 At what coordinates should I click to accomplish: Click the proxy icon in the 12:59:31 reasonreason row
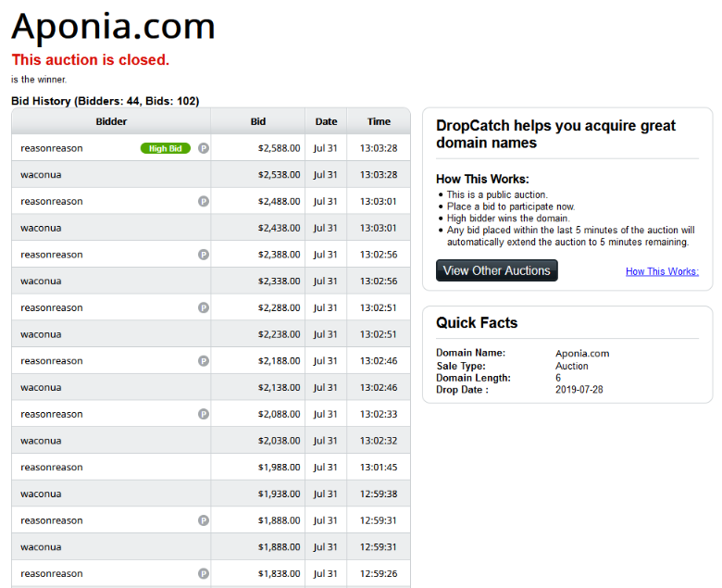(x=204, y=520)
